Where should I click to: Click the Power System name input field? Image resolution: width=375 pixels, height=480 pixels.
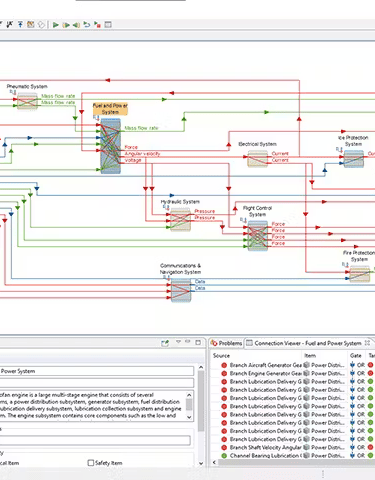click(x=97, y=371)
